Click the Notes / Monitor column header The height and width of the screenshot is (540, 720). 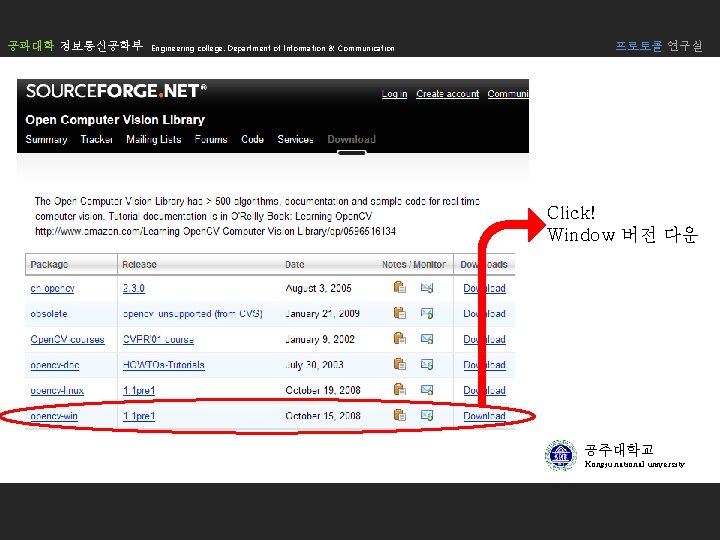coord(414,264)
